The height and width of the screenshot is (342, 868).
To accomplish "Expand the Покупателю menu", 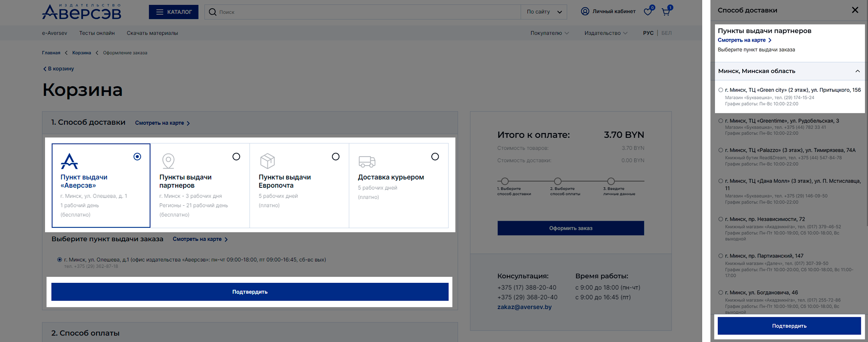I will click(x=549, y=33).
